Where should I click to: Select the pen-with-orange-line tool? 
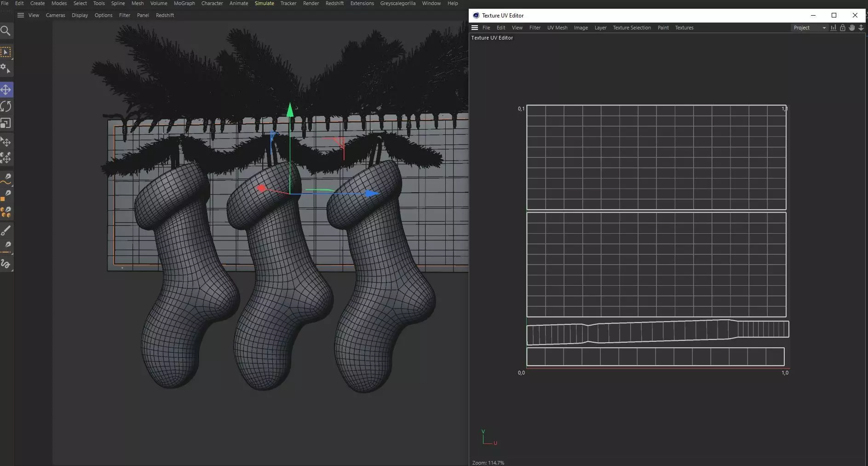pos(6,247)
